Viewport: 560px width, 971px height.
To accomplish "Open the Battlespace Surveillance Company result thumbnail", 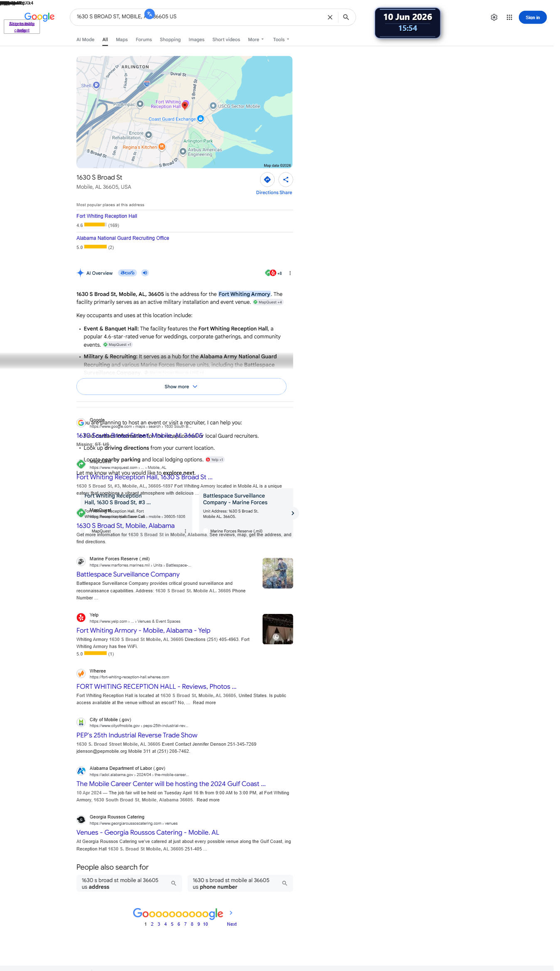I will click(278, 573).
